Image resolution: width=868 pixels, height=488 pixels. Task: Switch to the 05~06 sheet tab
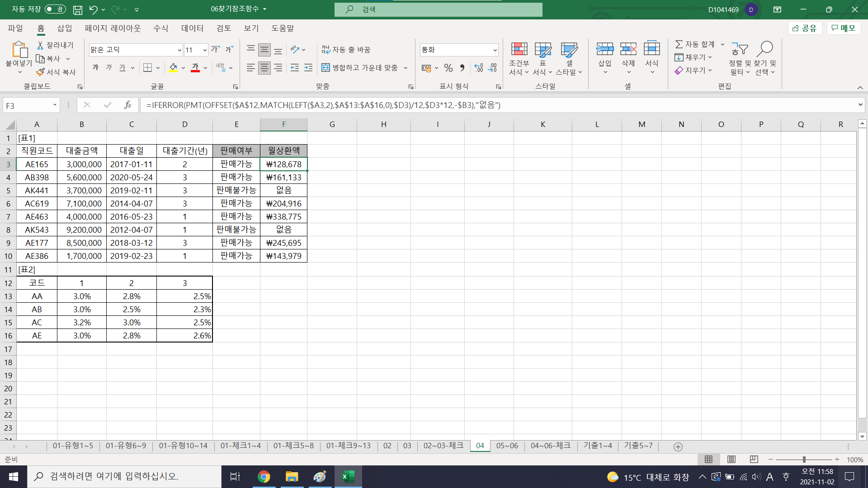[x=507, y=446]
